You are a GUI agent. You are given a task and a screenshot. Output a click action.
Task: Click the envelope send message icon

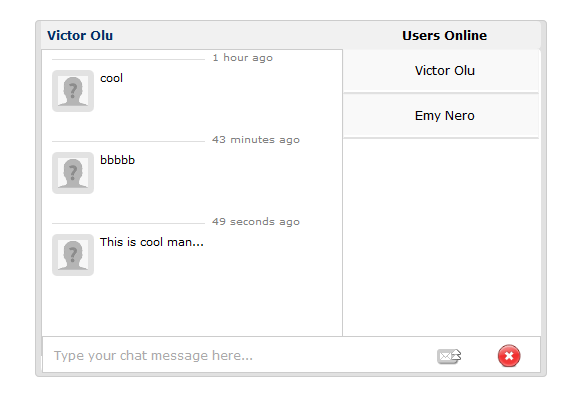449,356
